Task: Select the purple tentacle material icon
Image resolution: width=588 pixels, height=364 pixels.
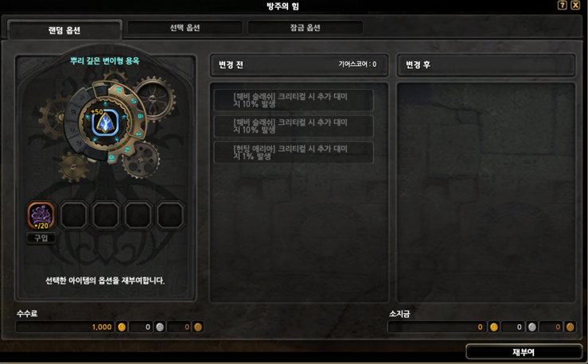Action: [x=41, y=215]
